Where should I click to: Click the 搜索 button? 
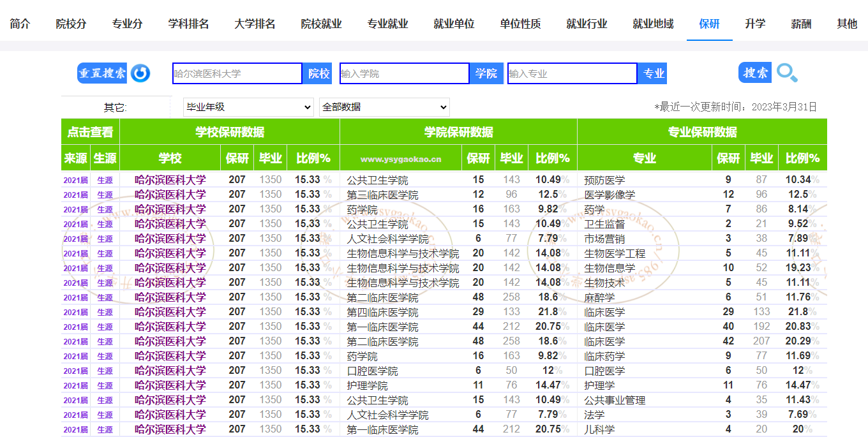tap(755, 73)
